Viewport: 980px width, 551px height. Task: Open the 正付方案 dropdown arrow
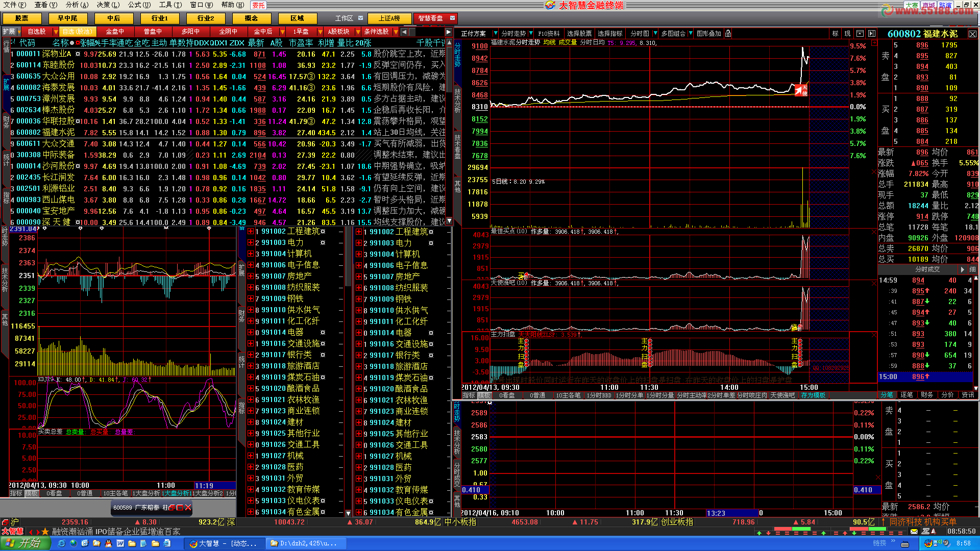(495, 34)
